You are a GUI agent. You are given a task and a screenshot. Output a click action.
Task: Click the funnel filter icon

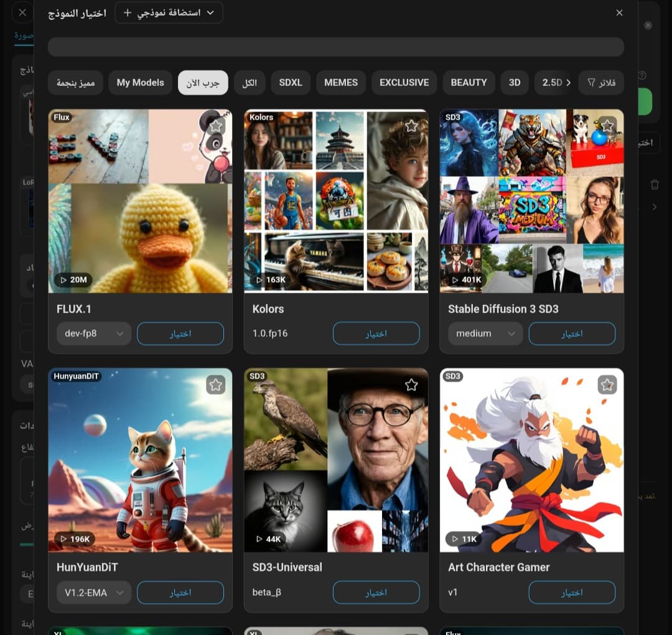click(592, 82)
